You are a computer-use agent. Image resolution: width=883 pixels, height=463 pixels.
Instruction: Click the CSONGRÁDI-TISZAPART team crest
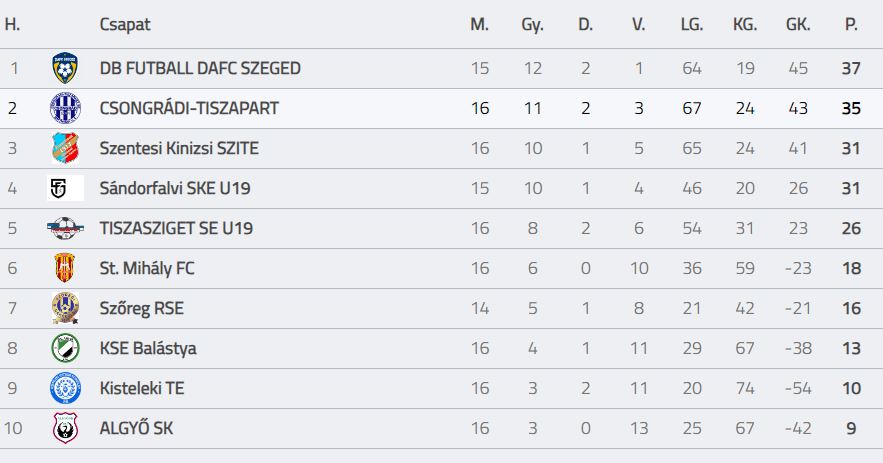[x=65, y=108]
